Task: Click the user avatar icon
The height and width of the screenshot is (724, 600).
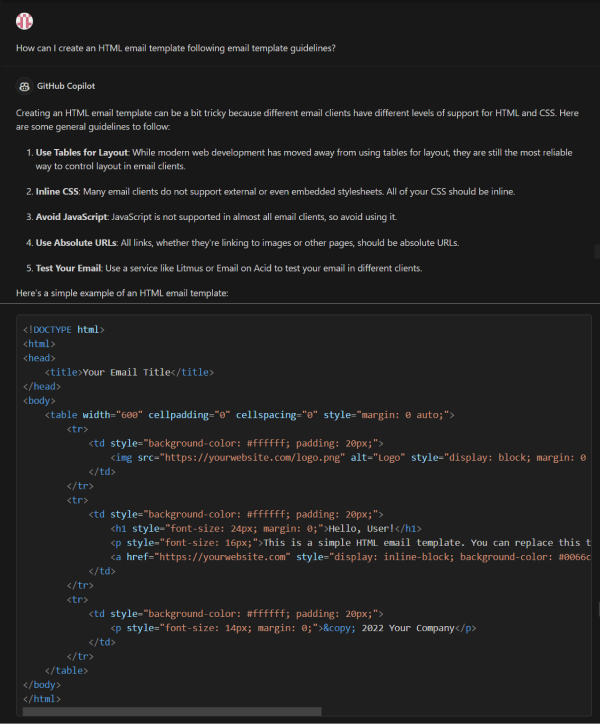Action: [24, 22]
